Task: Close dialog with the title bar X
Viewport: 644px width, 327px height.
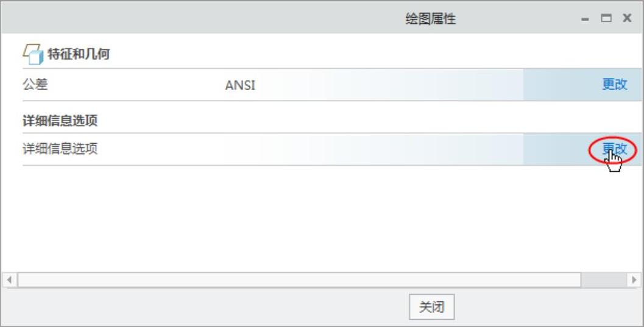Action: coord(626,19)
